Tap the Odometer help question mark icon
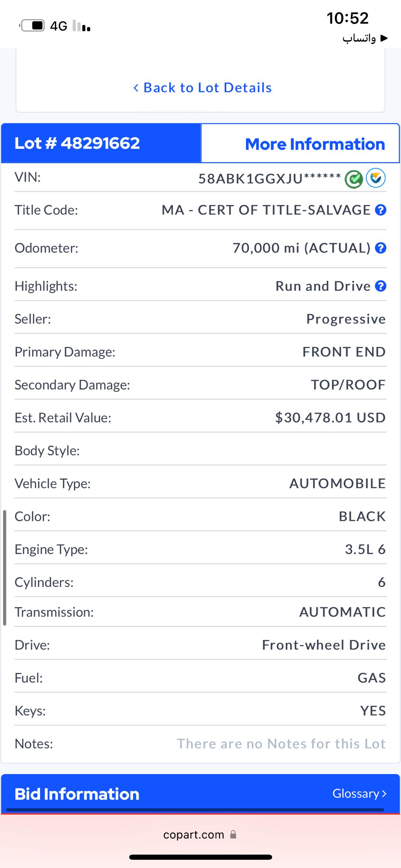 [381, 248]
